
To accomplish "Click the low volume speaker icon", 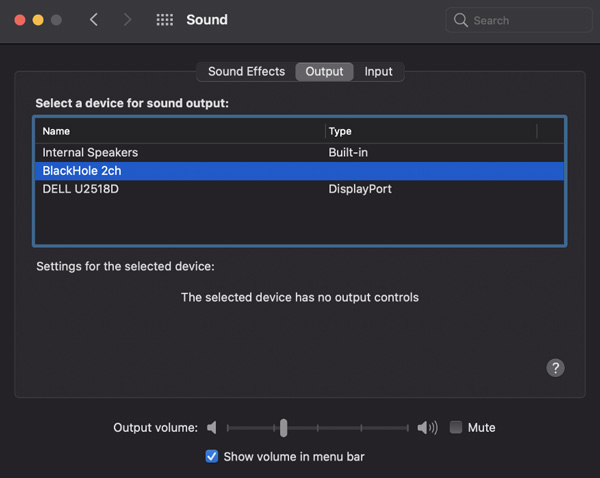I will point(212,428).
